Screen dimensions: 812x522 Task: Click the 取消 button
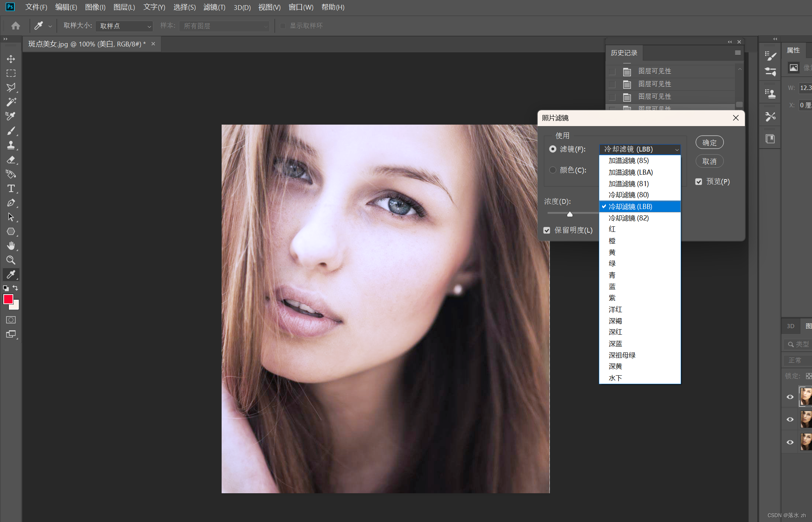pos(709,161)
